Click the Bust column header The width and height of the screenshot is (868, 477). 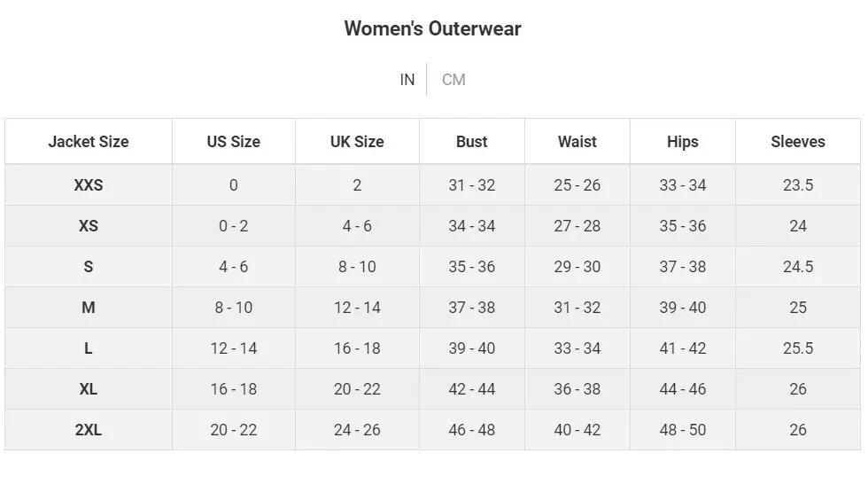472,142
